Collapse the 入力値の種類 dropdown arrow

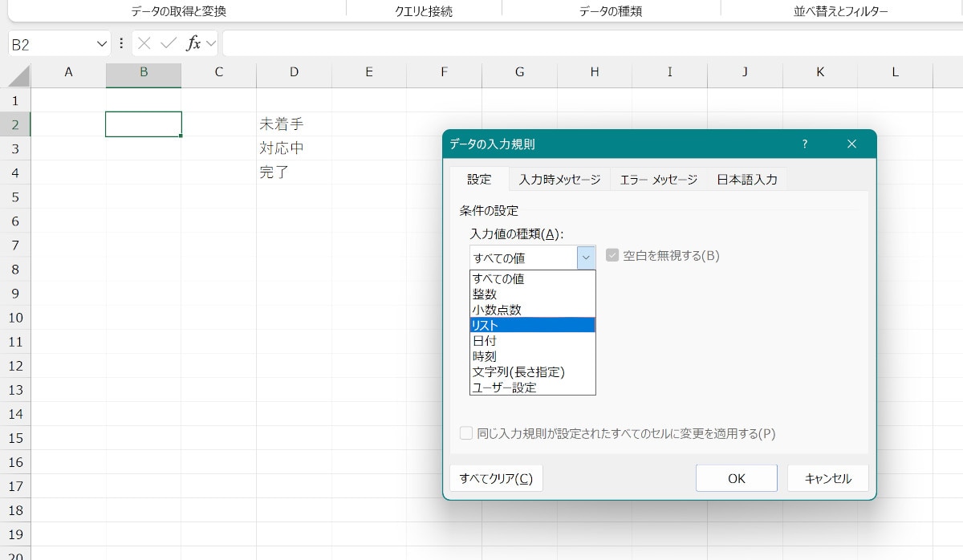(x=586, y=258)
